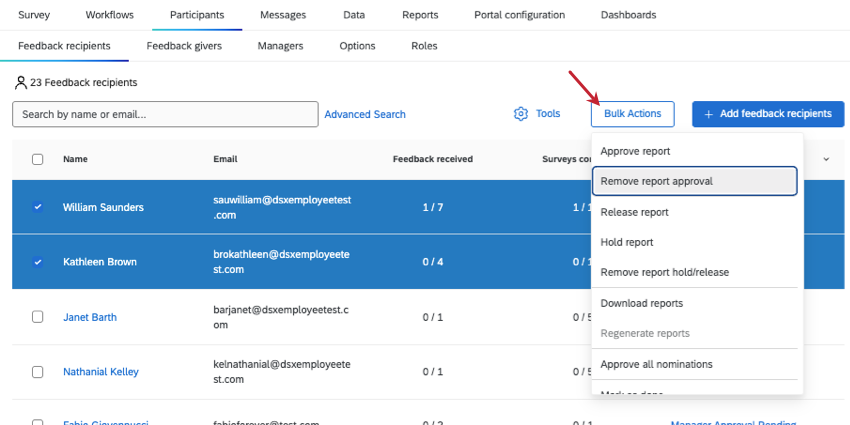Image resolution: width=850 pixels, height=425 pixels.
Task: Click kelnathanial@dsxemployeetest.com email cell
Action: click(x=282, y=372)
